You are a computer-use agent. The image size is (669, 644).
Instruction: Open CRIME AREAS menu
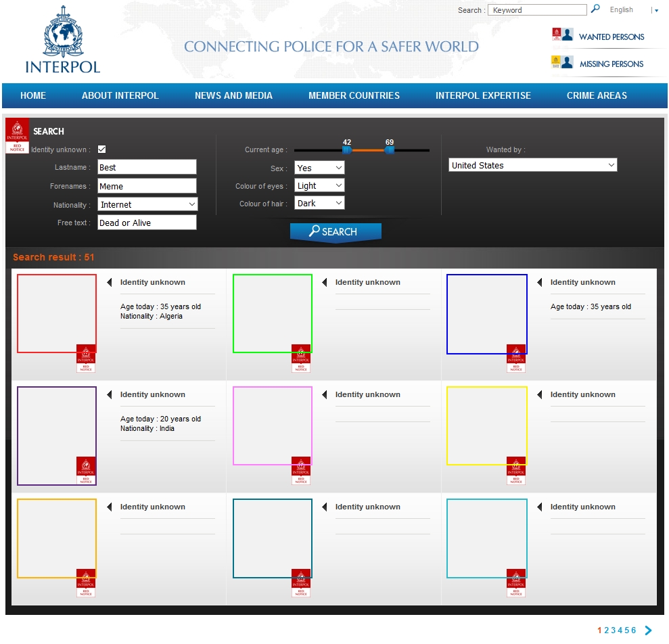[597, 95]
